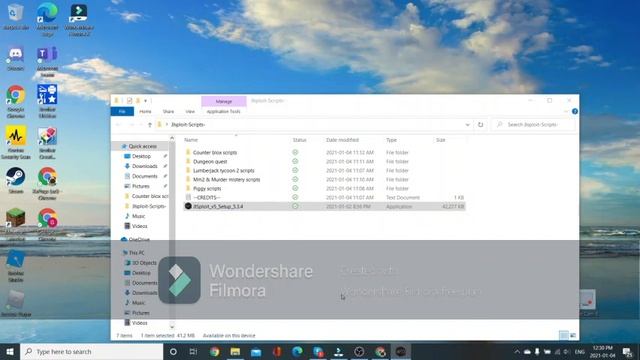Open the File menu in Explorer

pos(122,111)
